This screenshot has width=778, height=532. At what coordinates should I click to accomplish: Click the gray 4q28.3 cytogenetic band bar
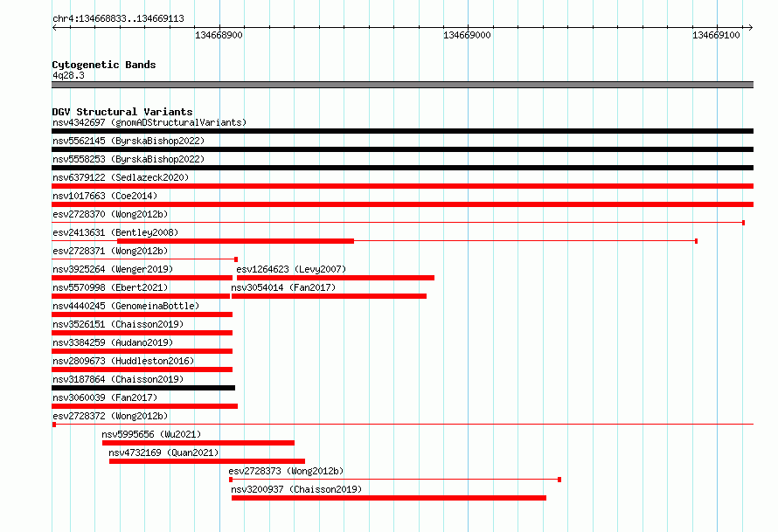point(402,85)
